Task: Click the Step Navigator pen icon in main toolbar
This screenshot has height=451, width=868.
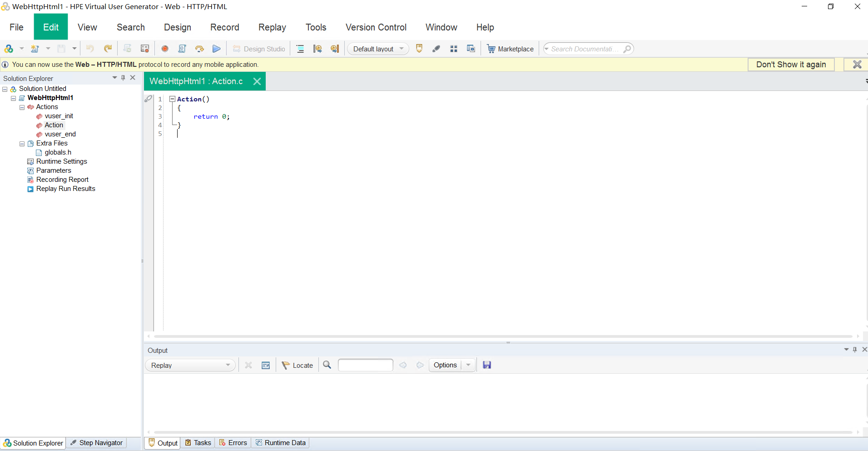Action: pyautogui.click(x=436, y=49)
